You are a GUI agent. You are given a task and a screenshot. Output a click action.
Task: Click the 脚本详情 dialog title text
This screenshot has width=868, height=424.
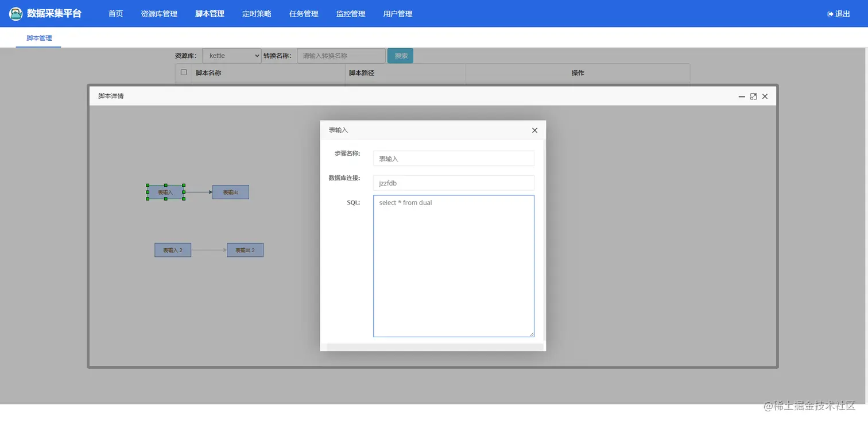tap(111, 96)
